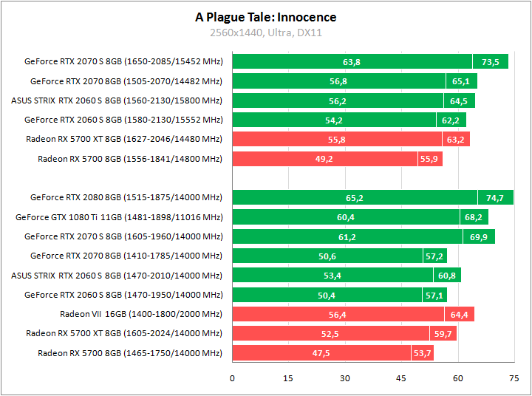Click the 53,7 value on the bottom bar
This screenshot has height=396, width=532.
(x=423, y=353)
